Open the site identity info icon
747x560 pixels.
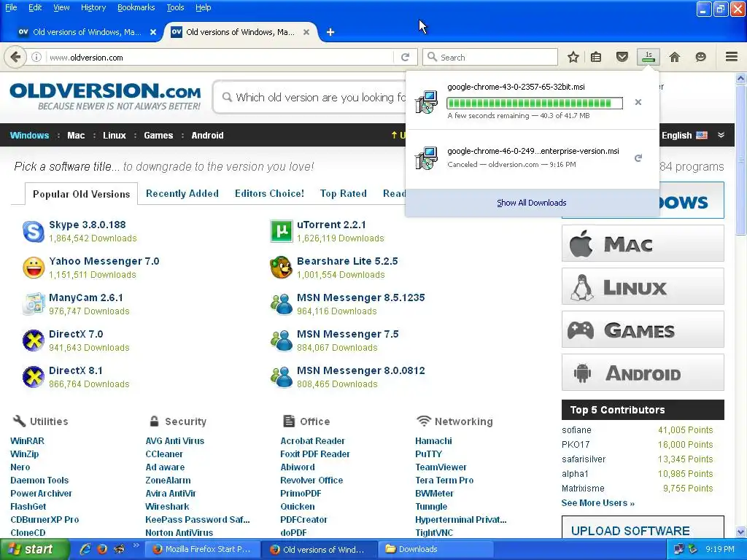tap(36, 57)
